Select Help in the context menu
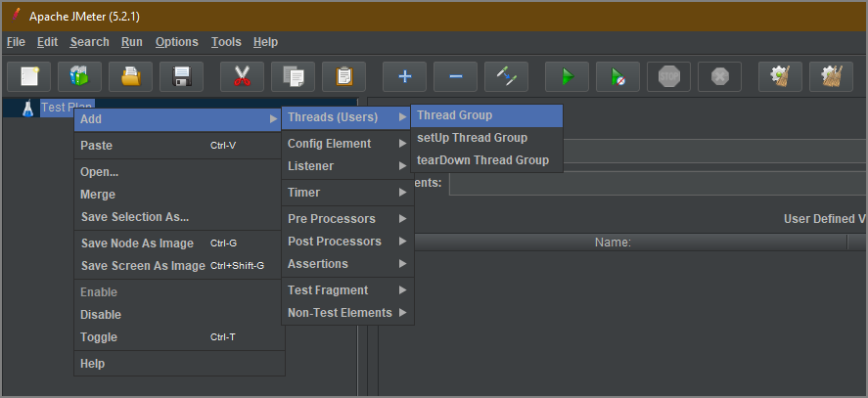 [x=179, y=364]
